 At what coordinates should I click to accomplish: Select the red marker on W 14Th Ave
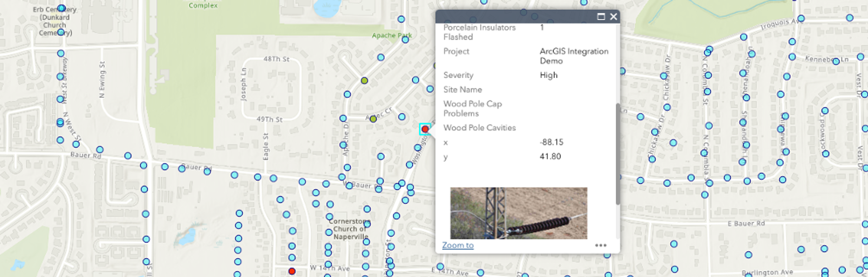coord(292,271)
